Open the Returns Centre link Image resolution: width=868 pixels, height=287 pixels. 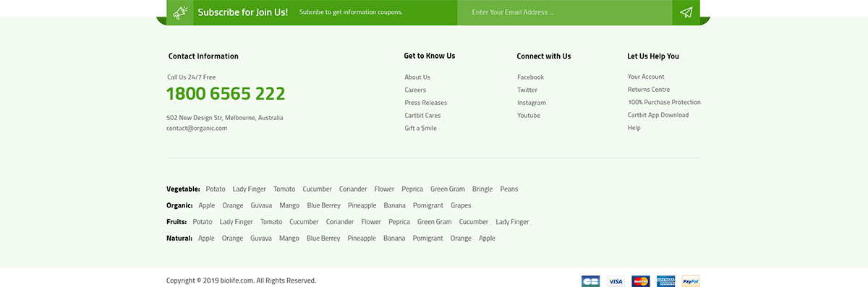click(649, 90)
